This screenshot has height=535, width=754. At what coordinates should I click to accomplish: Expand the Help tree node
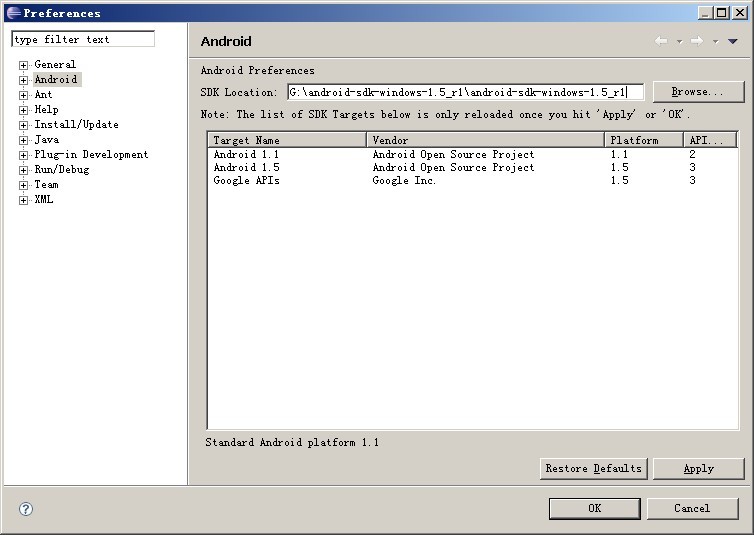pos(23,110)
